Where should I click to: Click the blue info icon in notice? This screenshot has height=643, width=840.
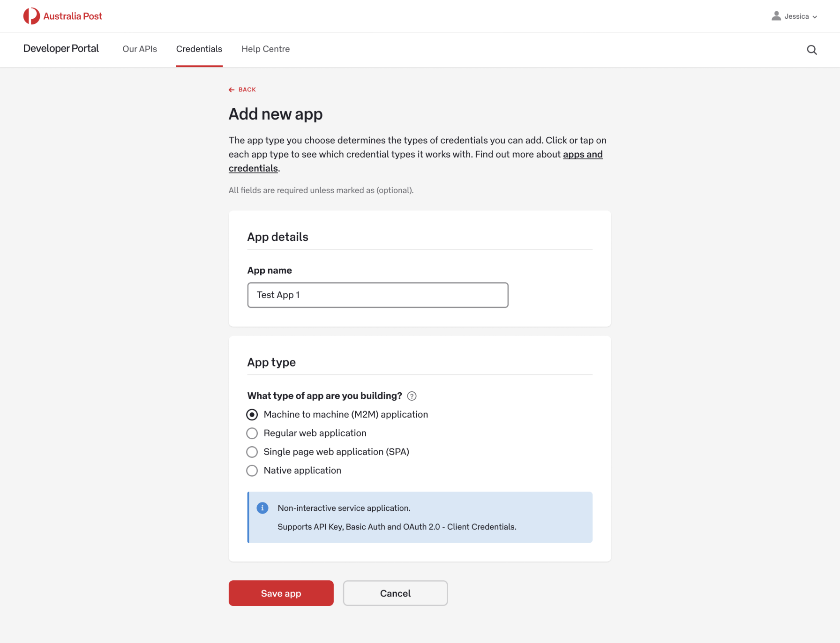[262, 508]
